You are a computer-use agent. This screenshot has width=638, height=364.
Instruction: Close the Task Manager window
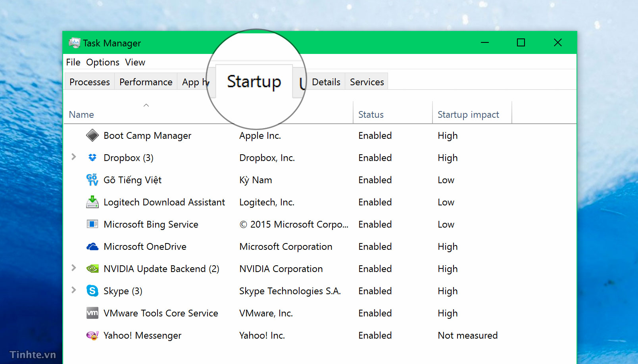558,42
